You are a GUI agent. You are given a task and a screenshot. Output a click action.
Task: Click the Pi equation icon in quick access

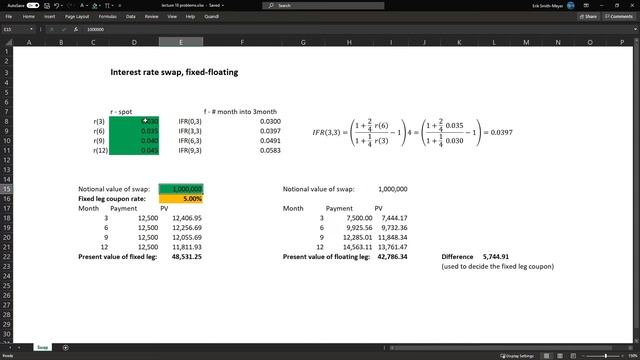point(107,6)
